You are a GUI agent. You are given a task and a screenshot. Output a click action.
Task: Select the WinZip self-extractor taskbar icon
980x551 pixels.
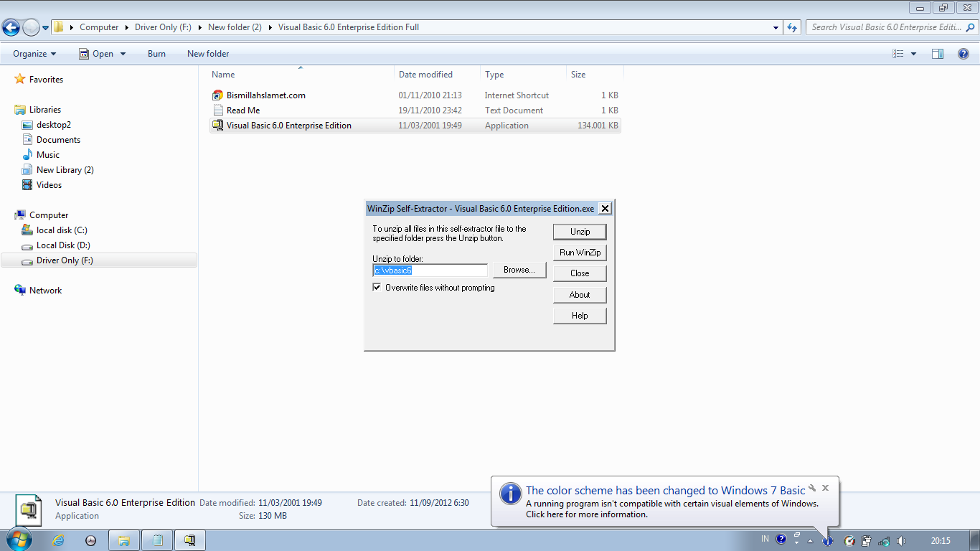[x=189, y=540]
